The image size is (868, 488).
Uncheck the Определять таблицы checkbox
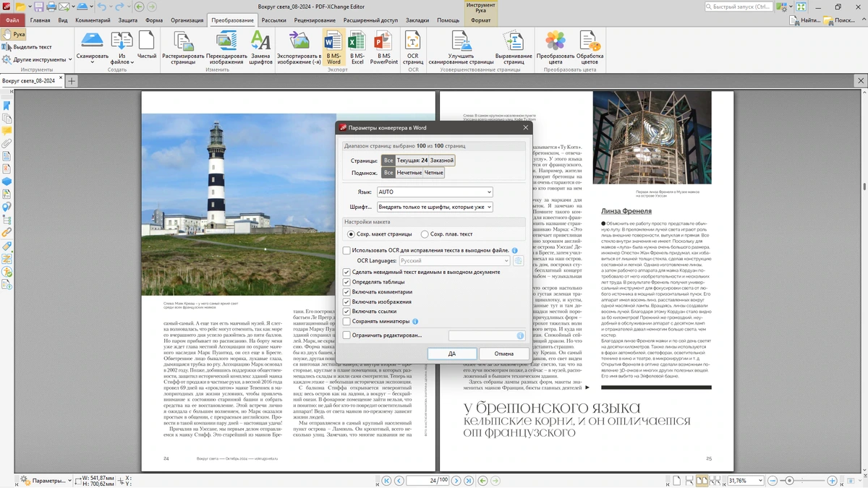click(346, 282)
